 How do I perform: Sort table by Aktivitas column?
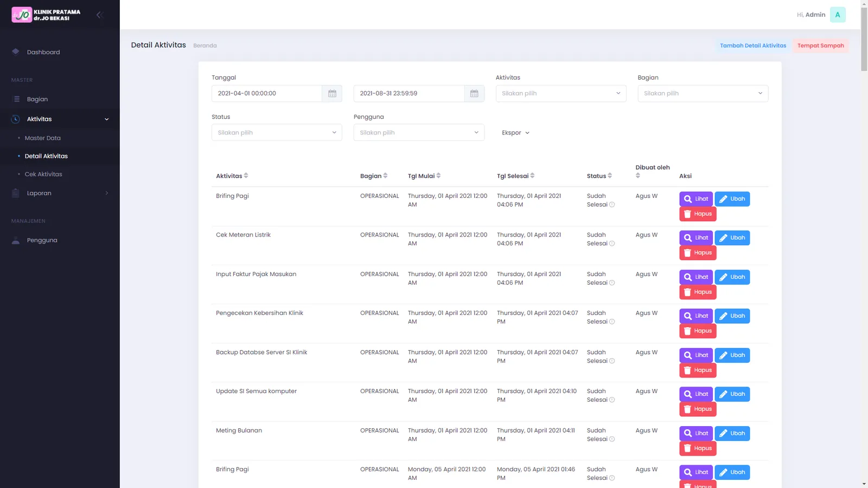coord(246,176)
